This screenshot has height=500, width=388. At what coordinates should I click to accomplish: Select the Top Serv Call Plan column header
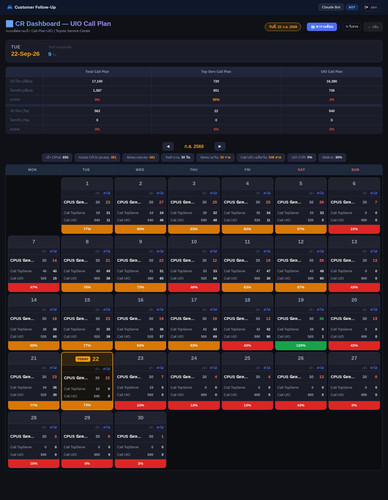pyautogui.click(x=216, y=72)
